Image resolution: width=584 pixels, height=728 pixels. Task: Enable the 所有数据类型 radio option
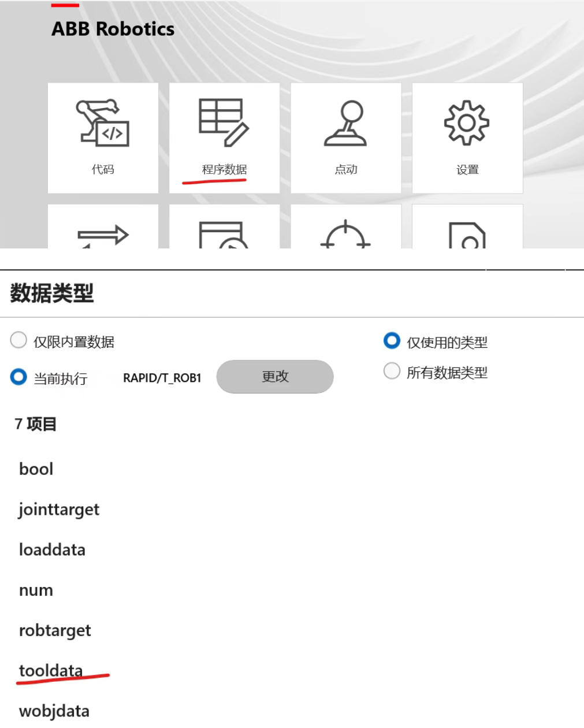tap(392, 371)
